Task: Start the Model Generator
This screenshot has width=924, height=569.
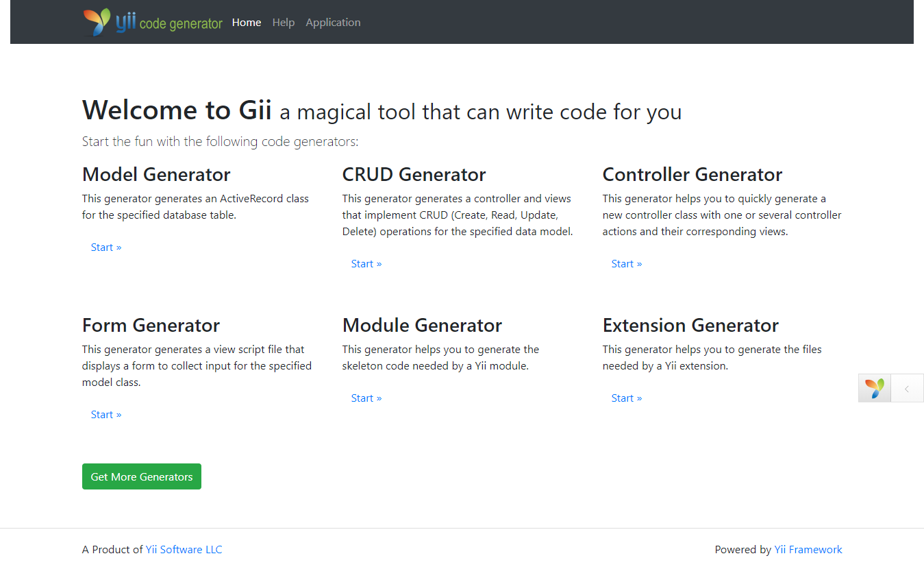Action: click(106, 247)
